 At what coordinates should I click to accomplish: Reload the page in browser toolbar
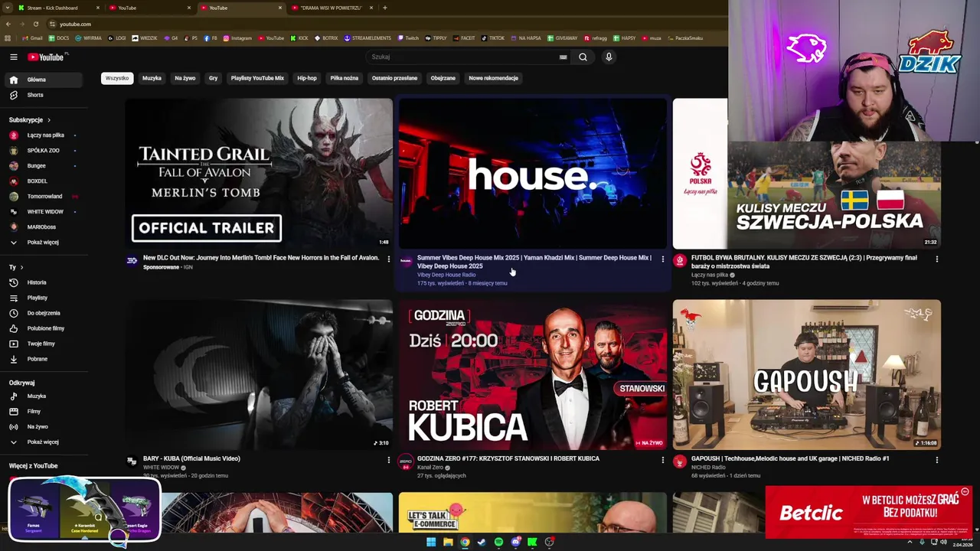[x=36, y=24]
